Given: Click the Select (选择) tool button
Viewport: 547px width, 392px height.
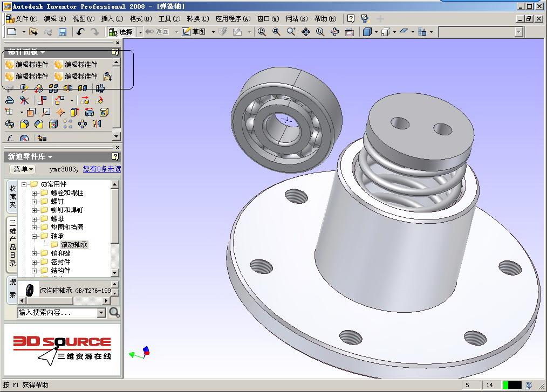Looking at the screenshot, I should (121, 32).
